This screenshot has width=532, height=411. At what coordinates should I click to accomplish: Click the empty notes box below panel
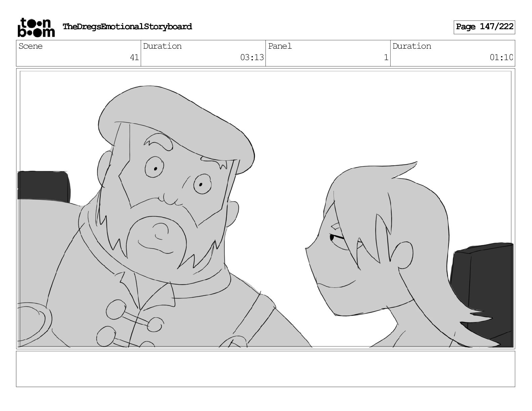point(265,369)
